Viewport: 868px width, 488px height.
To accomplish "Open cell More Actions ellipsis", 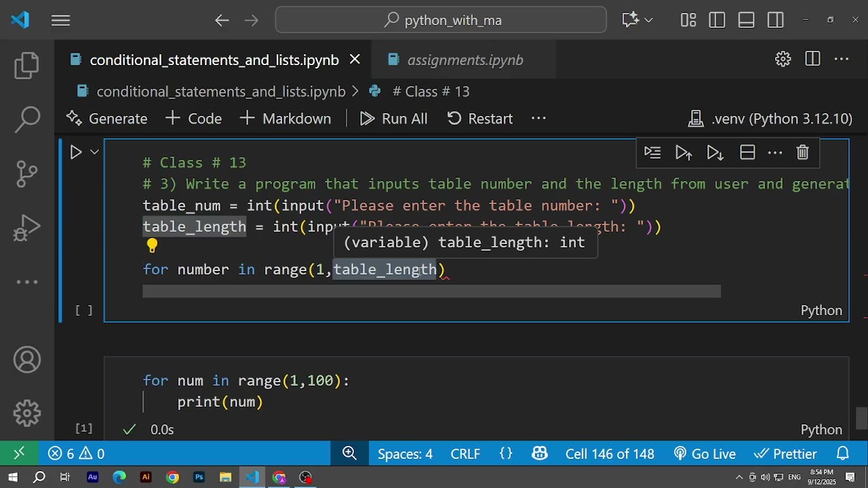I will click(x=775, y=153).
